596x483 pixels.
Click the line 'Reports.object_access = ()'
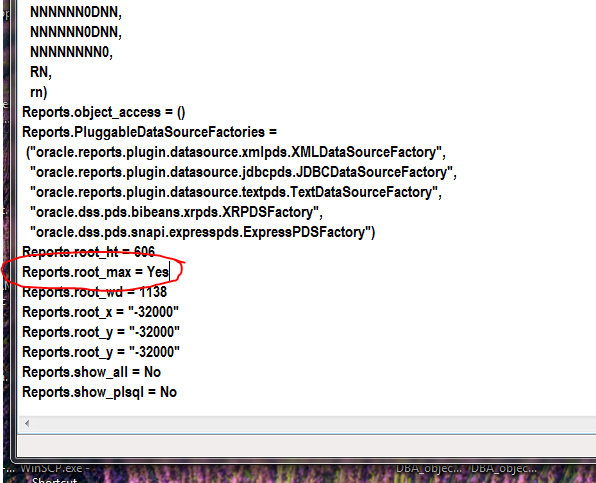[x=104, y=112]
